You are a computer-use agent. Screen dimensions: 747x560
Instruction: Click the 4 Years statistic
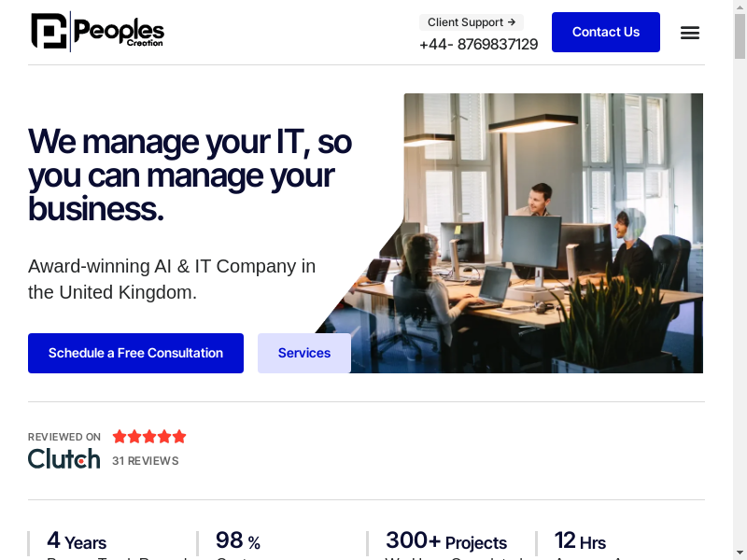pos(77,541)
